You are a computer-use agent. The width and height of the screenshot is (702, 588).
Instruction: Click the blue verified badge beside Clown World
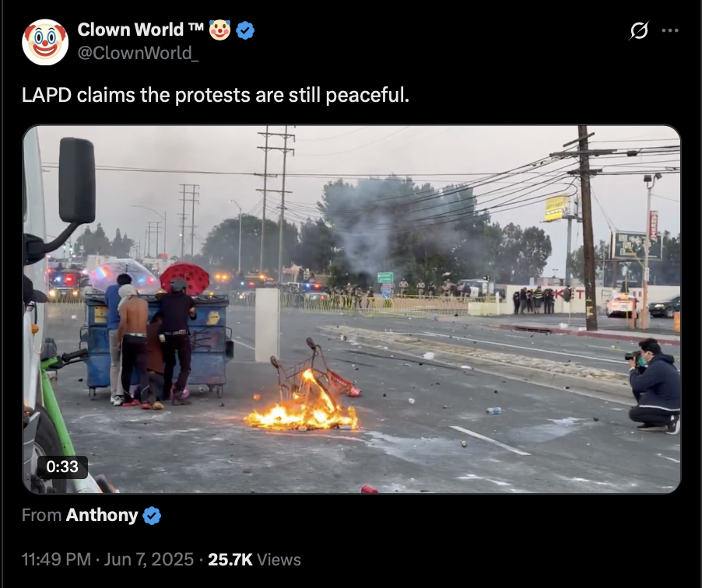[x=245, y=30]
